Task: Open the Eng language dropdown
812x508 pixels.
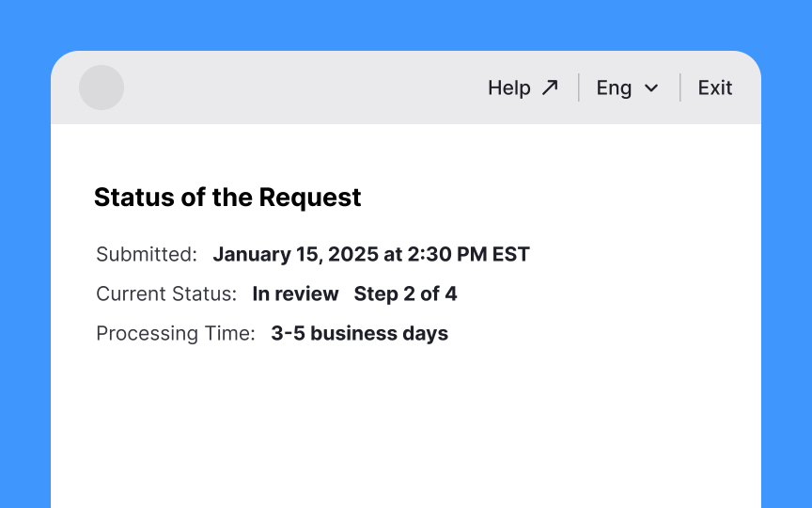Action: (628, 87)
